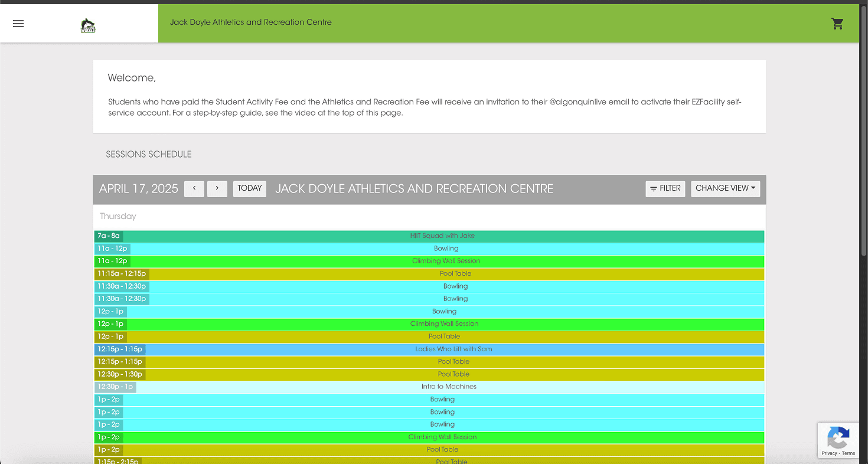Click the reCAPTCHA badge icon
Screen dimensions: 868x464
pyautogui.click(x=838, y=437)
